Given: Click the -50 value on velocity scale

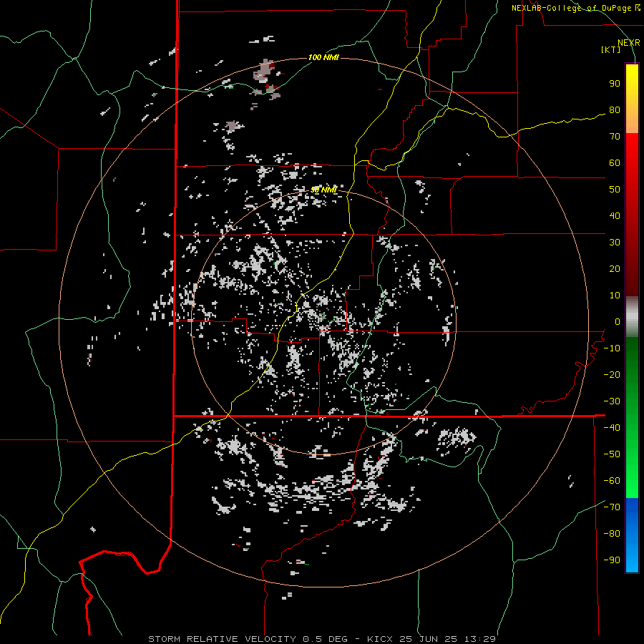Looking at the screenshot, I should [x=612, y=454].
